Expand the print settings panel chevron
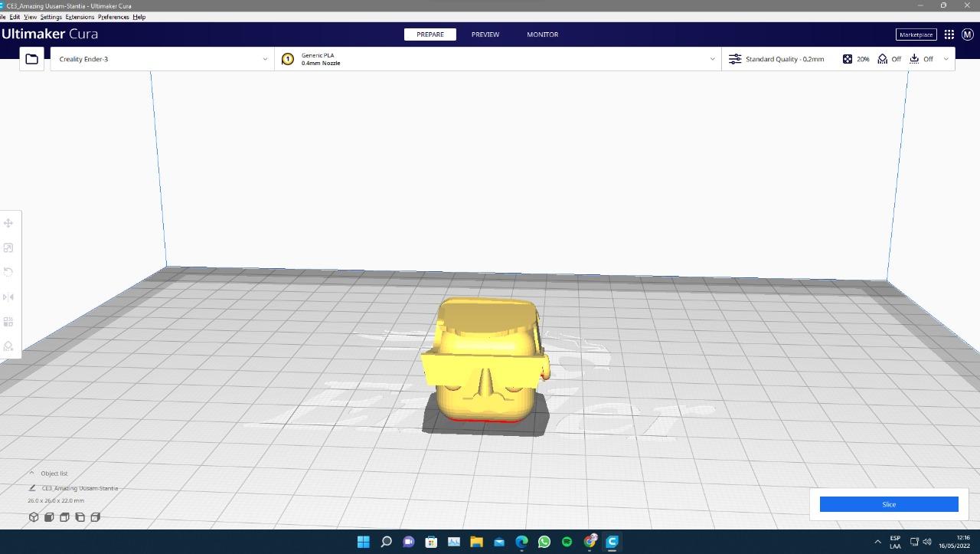 point(946,59)
